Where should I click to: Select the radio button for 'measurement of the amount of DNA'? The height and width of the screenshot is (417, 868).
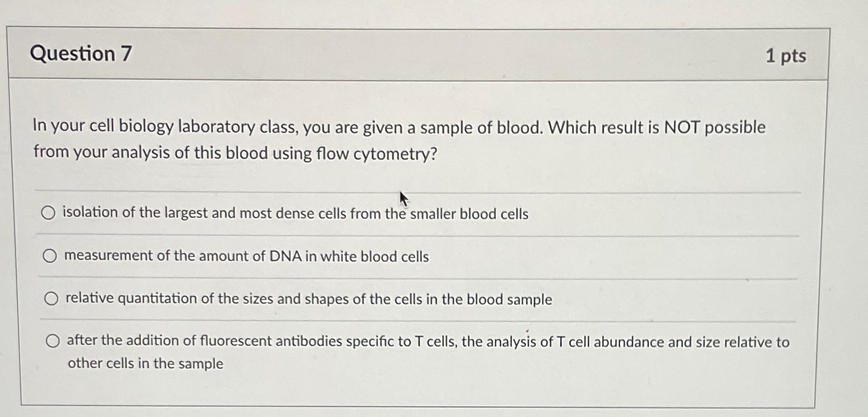tap(49, 256)
